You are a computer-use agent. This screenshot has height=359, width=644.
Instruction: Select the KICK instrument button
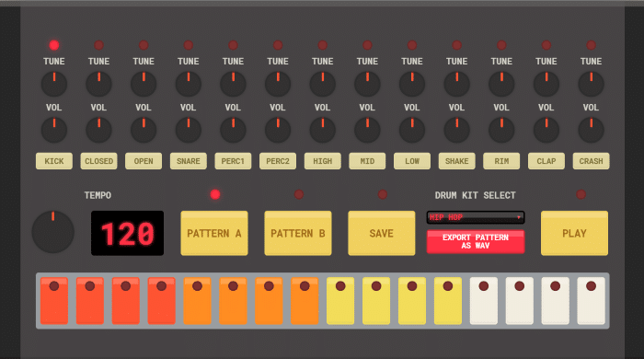pyautogui.click(x=54, y=161)
